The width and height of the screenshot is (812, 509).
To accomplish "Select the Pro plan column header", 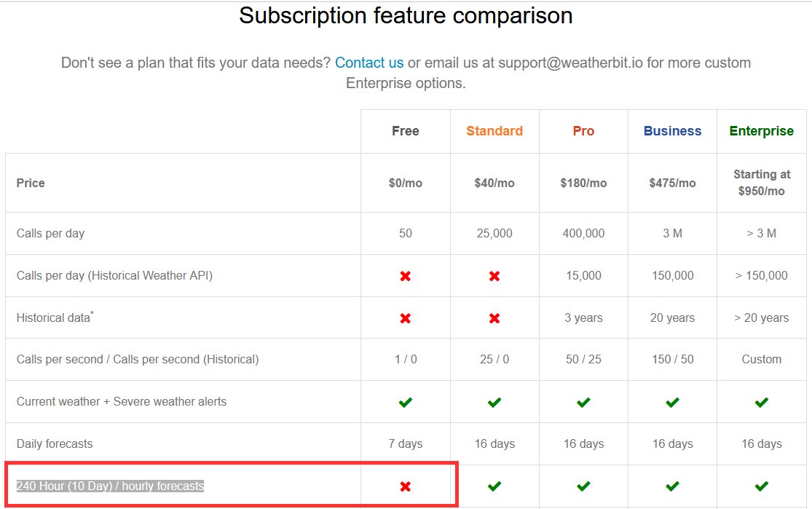I will click(x=583, y=131).
